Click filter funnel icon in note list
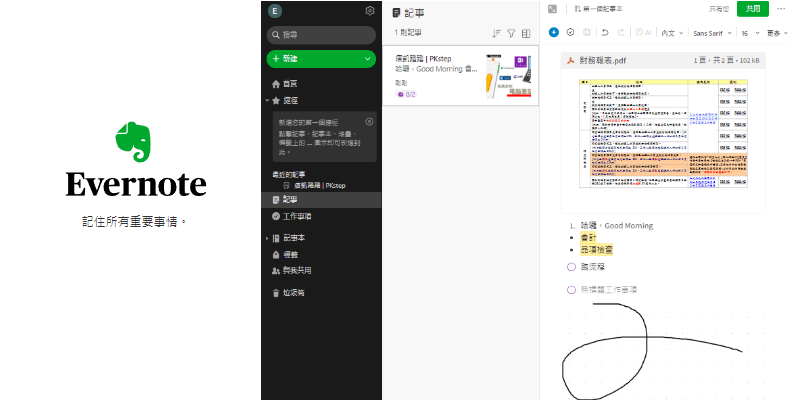The height and width of the screenshot is (400, 800). click(x=511, y=33)
